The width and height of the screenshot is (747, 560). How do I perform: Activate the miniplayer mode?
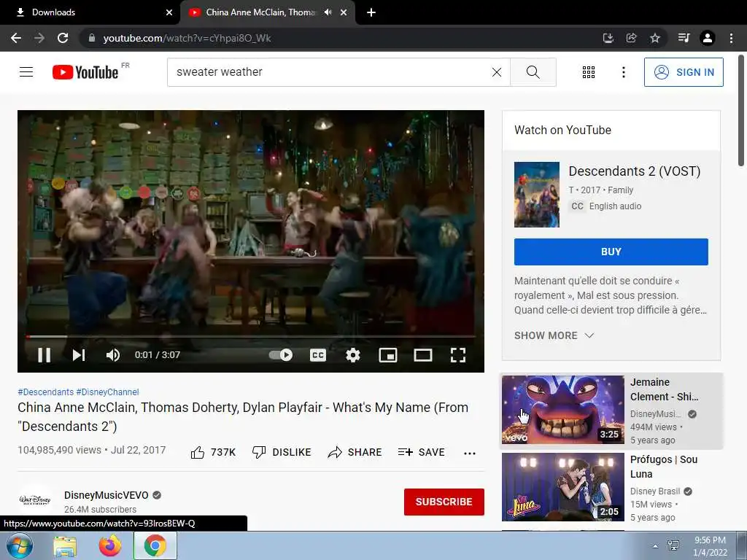pyautogui.click(x=388, y=355)
